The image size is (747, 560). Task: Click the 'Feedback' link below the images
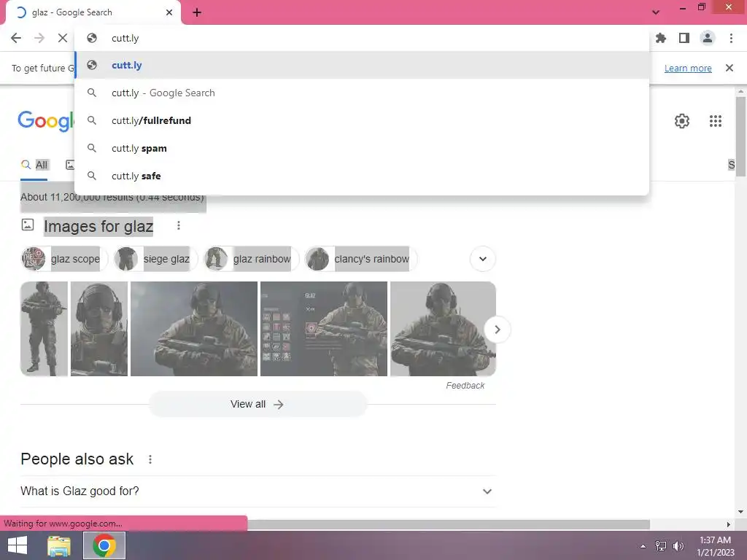465,386
